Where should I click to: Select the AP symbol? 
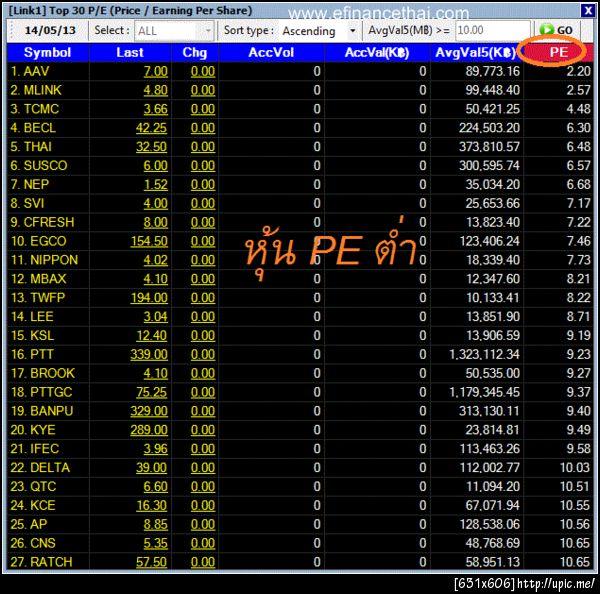tap(39, 524)
